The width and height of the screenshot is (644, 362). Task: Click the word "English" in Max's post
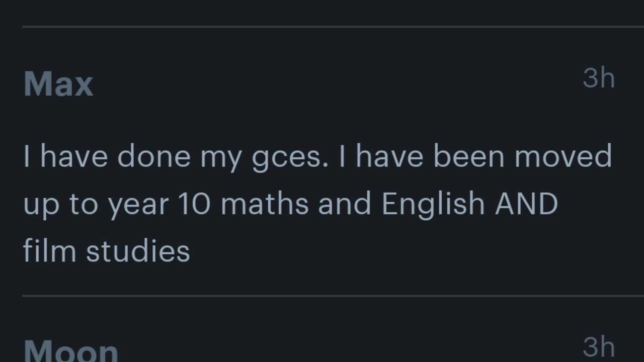coord(433,204)
